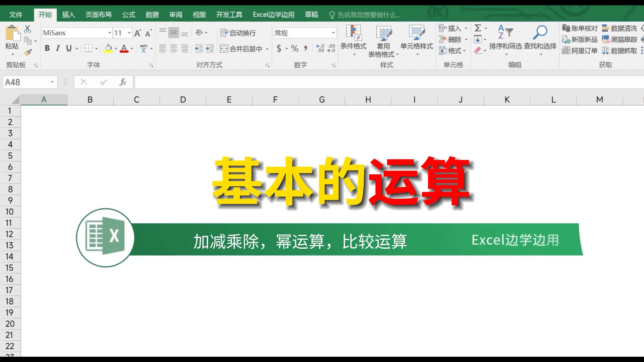The width and height of the screenshot is (644, 362).
Task: Click the Increase Indent icon
Action: click(210, 48)
